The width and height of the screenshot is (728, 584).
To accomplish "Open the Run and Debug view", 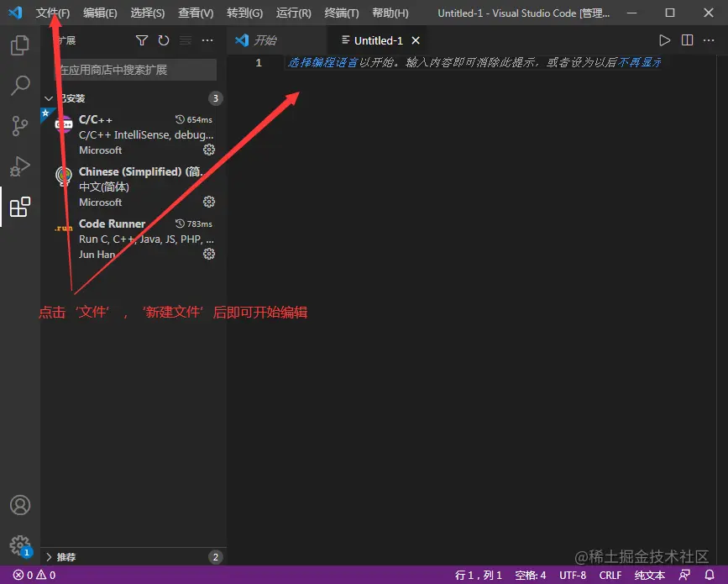I will tap(20, 166).
